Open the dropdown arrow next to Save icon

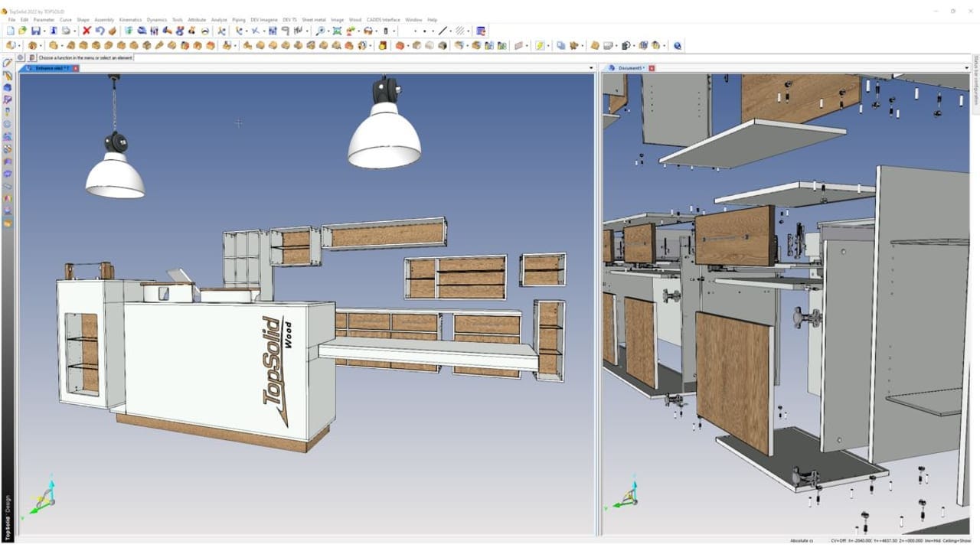(x=44, y=31)
